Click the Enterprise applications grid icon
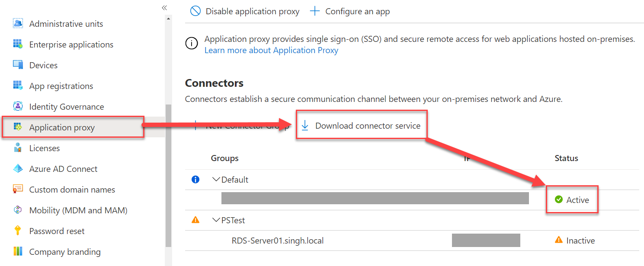Screen dimensions: 644x266 [x=18, y=44]
